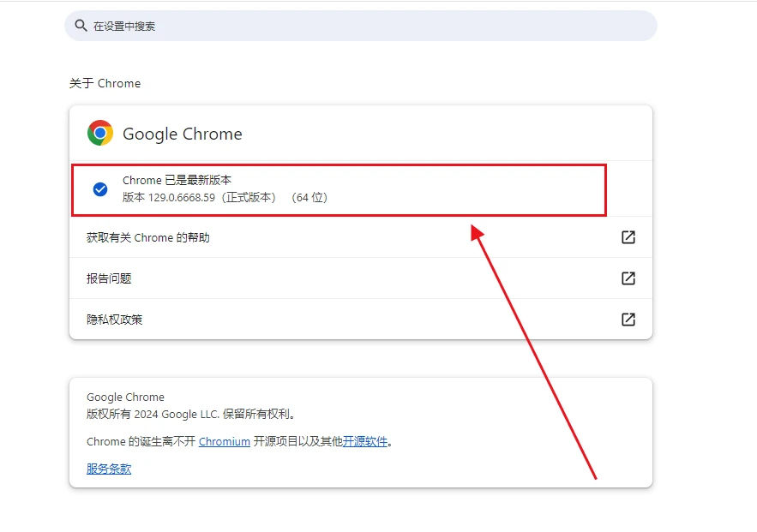Open external link icon for Chrome help
This screenshot has height=532, width=757.
628,237
